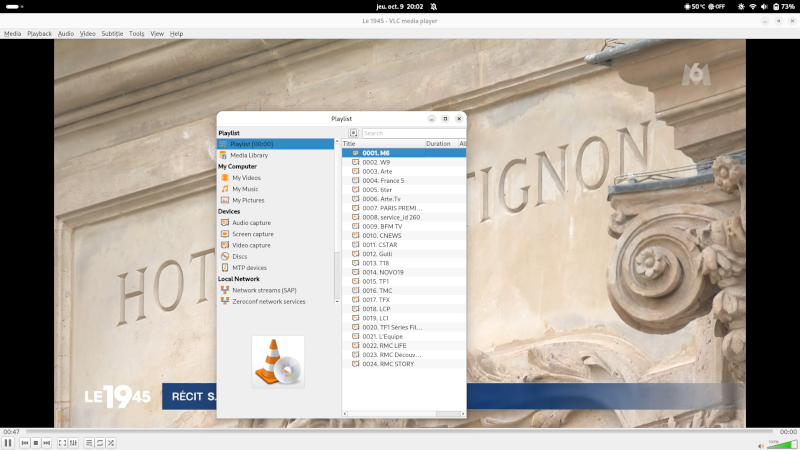Skip to next media in playlist
This screenshot has width=800, height=450.
[x=46, y=443]
